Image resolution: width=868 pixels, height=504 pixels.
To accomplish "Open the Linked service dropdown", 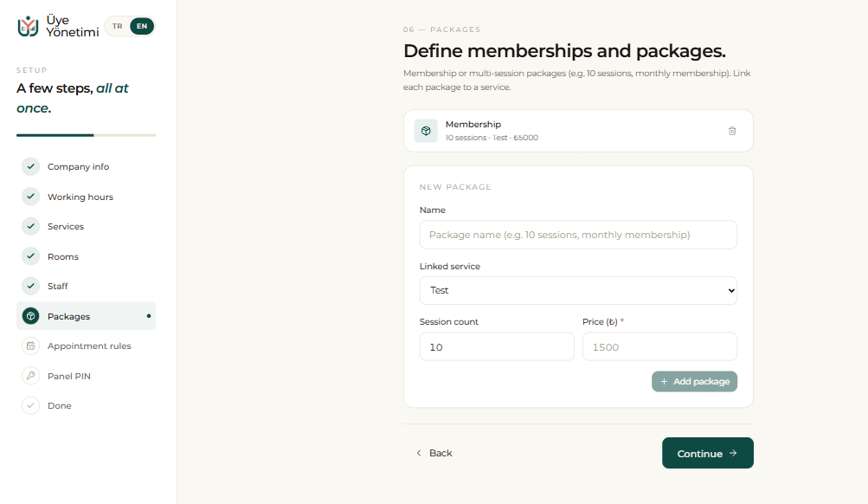I will (578, 290).
